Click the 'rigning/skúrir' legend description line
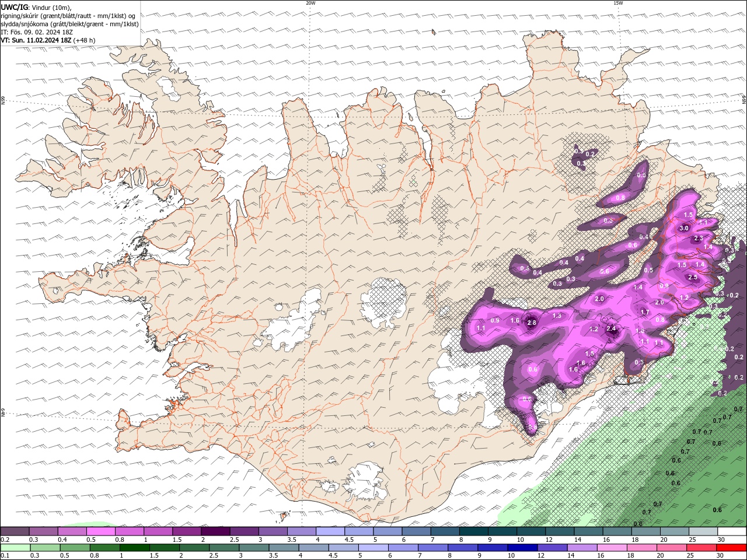Image resolution: width=747 pixels, height=560 pixels. click(68, 16)
